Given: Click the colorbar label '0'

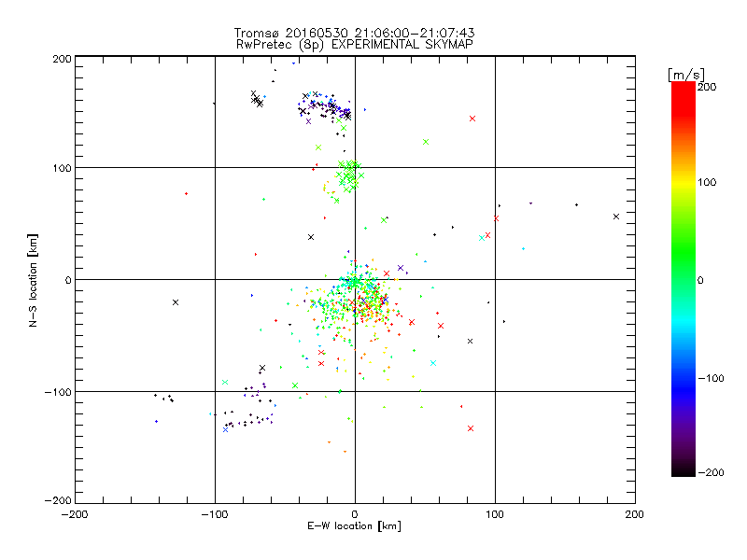Looking at the screenshot, I should (700, 281).
